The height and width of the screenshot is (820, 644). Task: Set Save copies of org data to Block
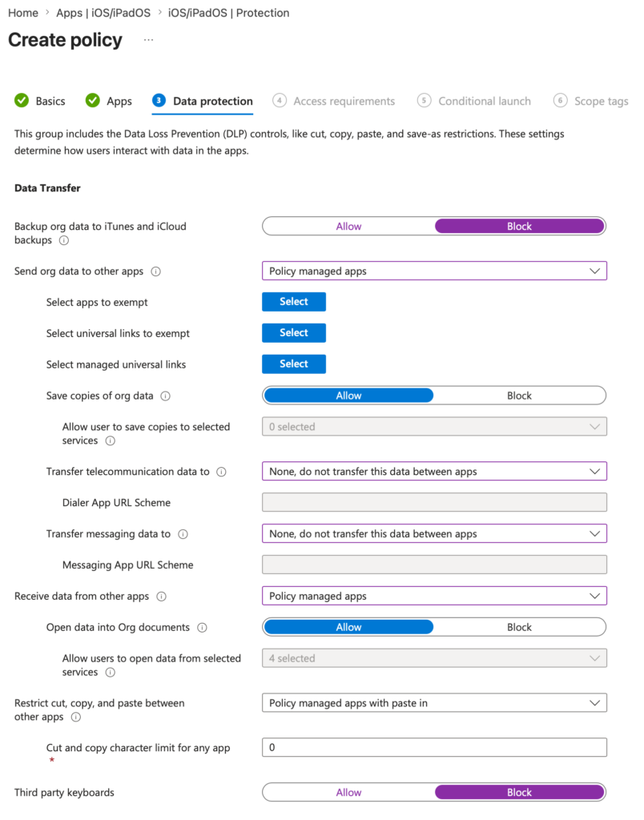coord(519,396)
